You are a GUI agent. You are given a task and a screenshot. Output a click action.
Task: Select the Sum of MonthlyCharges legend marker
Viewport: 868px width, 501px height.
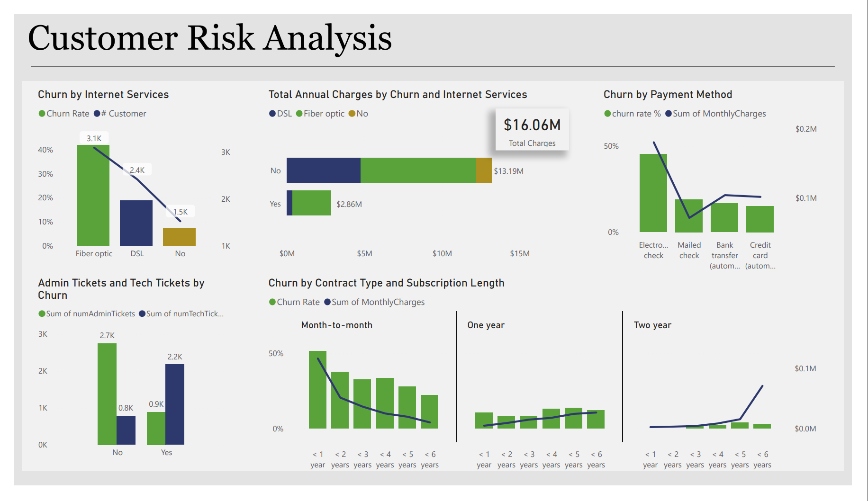tap(668, 114)
